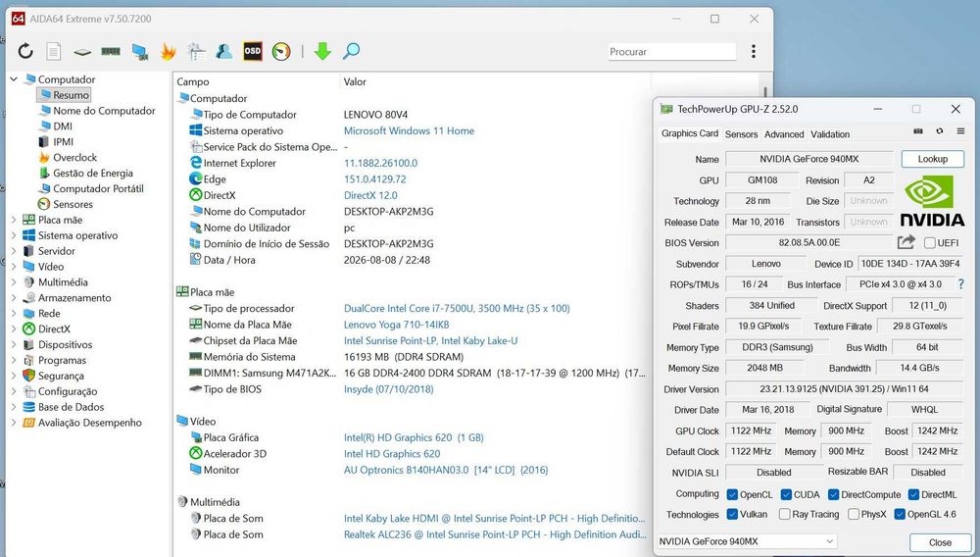Open the Microsoft Windows 11 Home link
Viewport: 980px width, 557px height.
click(409, 130)
